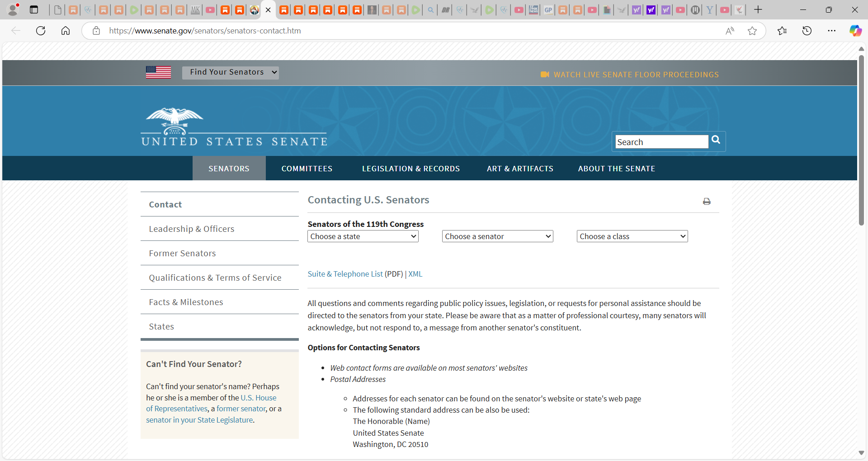The width and height of the screenshot is (868, 461).
Task: Switch to the MK browser tab
Action: [195, 10]
